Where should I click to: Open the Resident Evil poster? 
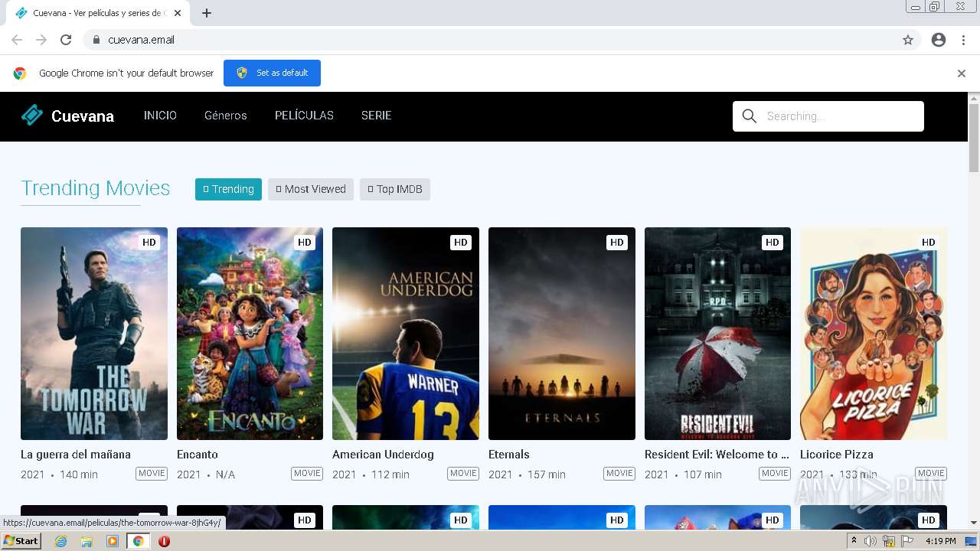click(x=717, y=334)
